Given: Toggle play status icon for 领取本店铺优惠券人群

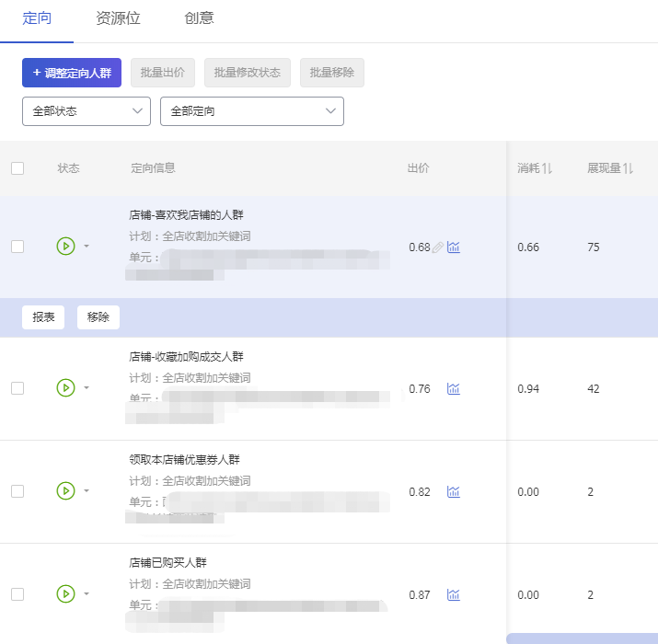Looking at the screenshot, I should point(66,491).
